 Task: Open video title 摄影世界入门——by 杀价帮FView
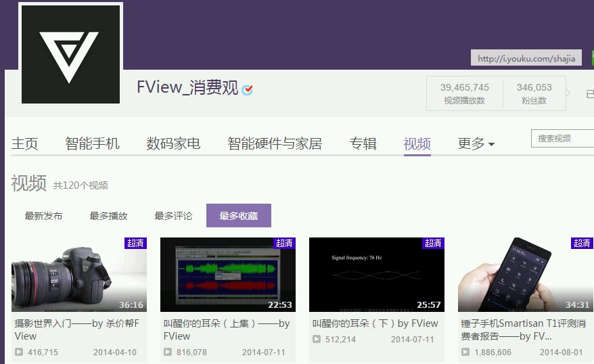(77, 329)
